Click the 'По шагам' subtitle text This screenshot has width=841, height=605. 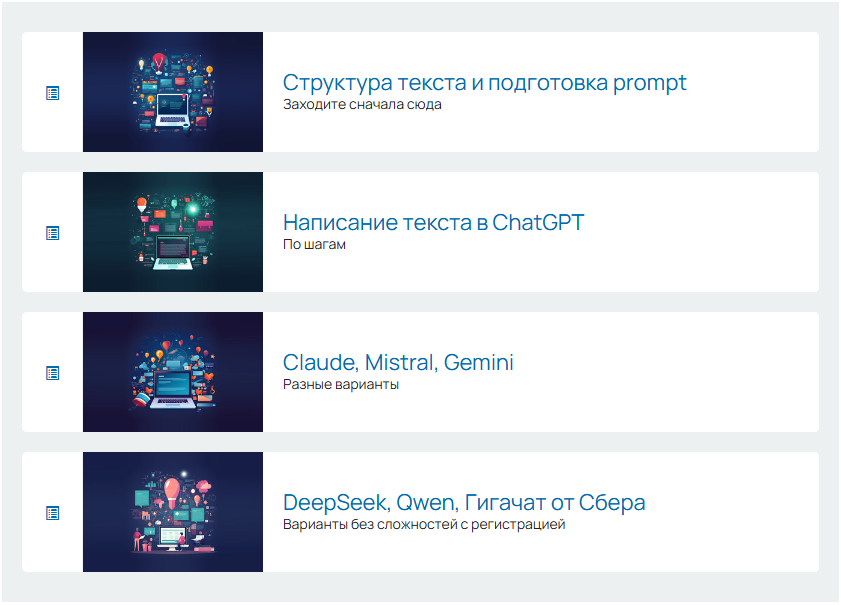tap(314, 244)
